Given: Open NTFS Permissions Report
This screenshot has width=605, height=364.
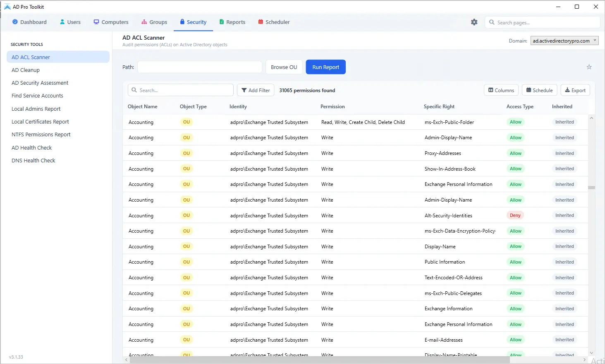Looking at the screenshot, I should [41, 134].
